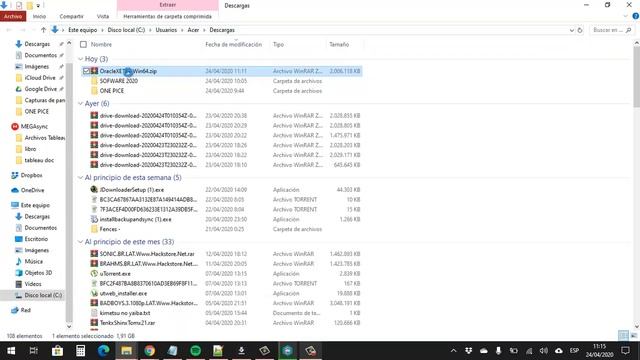The image size is (640, 360).
Task: Sort files by Tipo column
Action: point(278,44)
